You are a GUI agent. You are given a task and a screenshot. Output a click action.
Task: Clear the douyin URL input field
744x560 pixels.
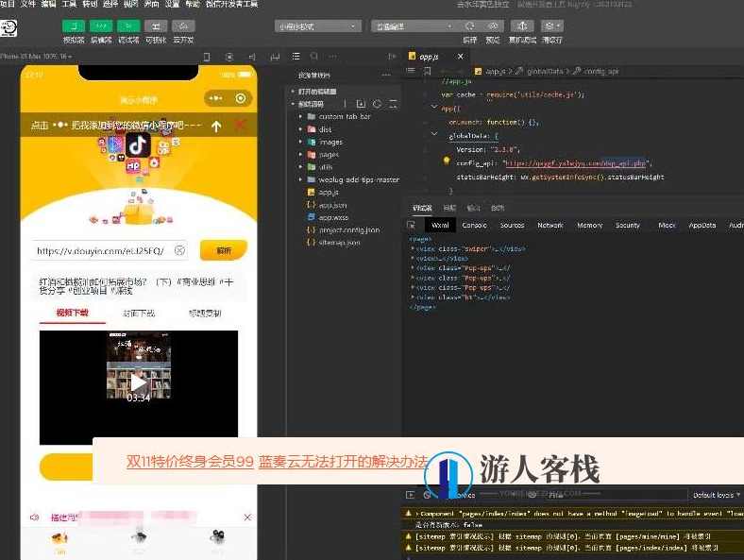(179, 250)
